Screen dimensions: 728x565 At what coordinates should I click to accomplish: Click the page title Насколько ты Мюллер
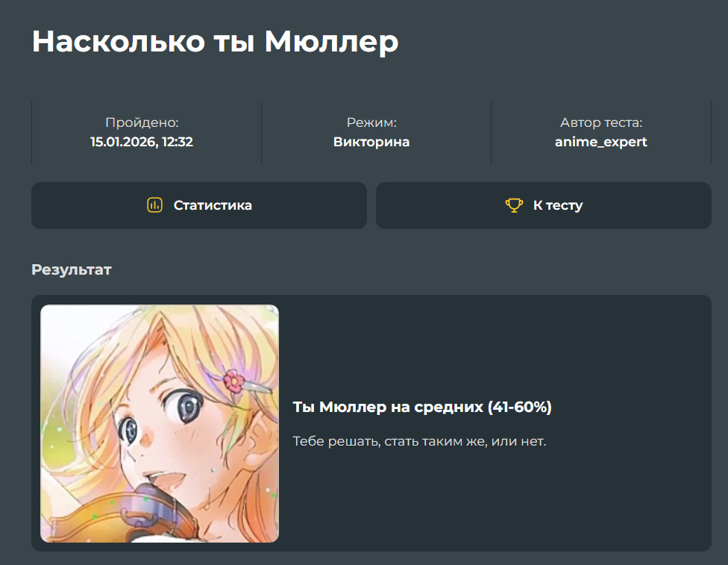tap(215, 42)
